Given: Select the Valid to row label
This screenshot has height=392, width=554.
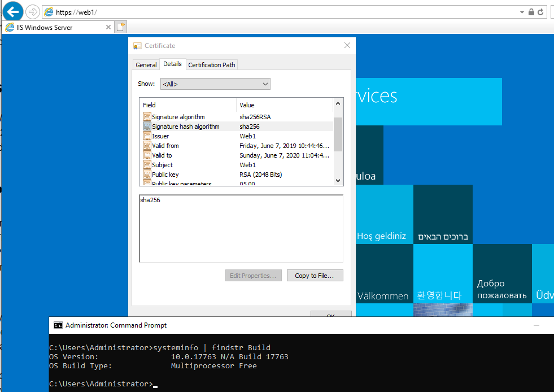Looking at the screenshot, I should pos(162,155).
